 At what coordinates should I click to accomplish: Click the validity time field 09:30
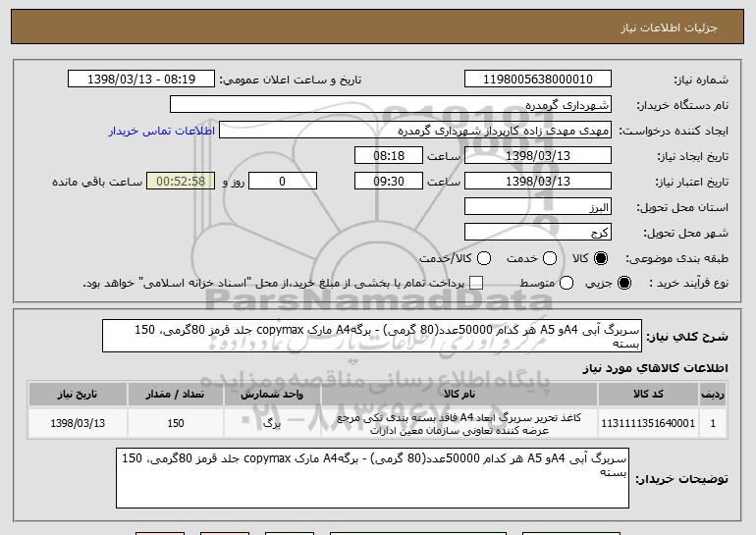pyautogui.click(x=389, y=182)
